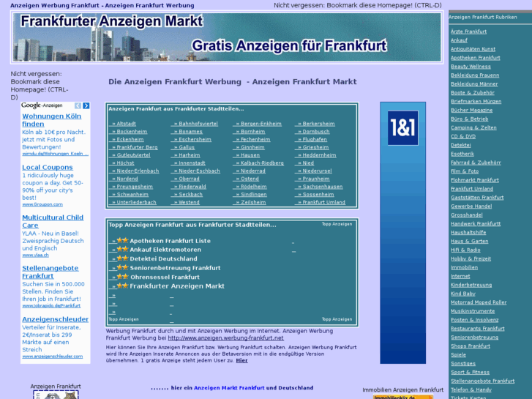Select the CD & DVD category

pyautogui.click(x=462, y=136)
